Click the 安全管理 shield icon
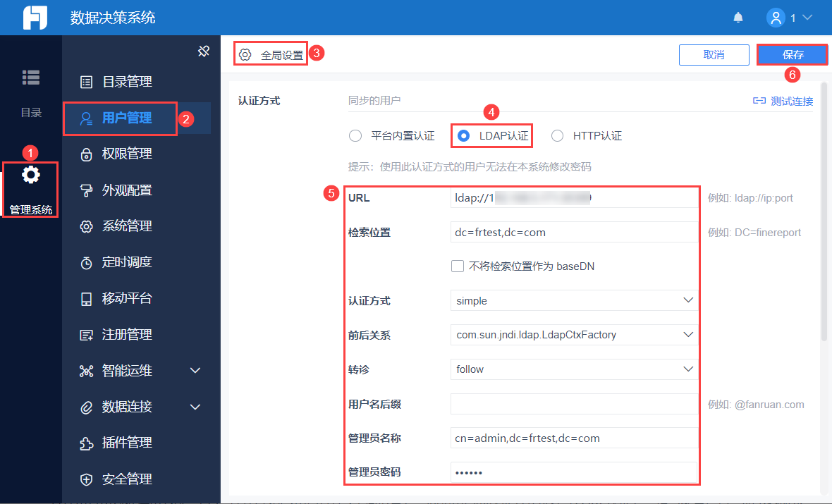The width and height of the screenshot is (832, 504). [86, 479]
